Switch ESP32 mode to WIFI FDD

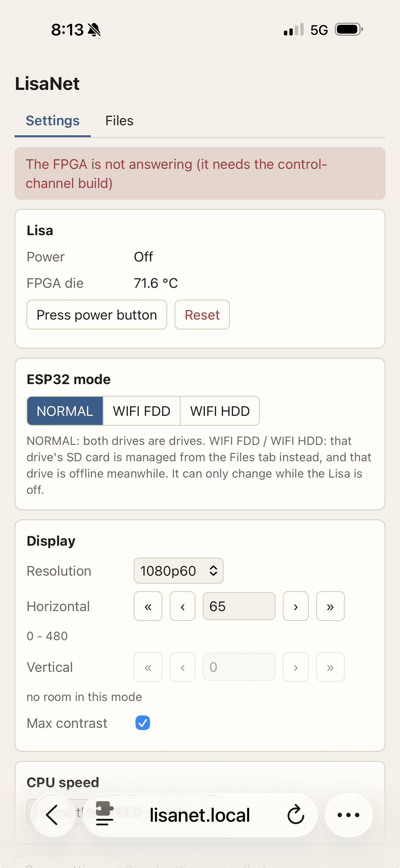[x=142, y=411]
